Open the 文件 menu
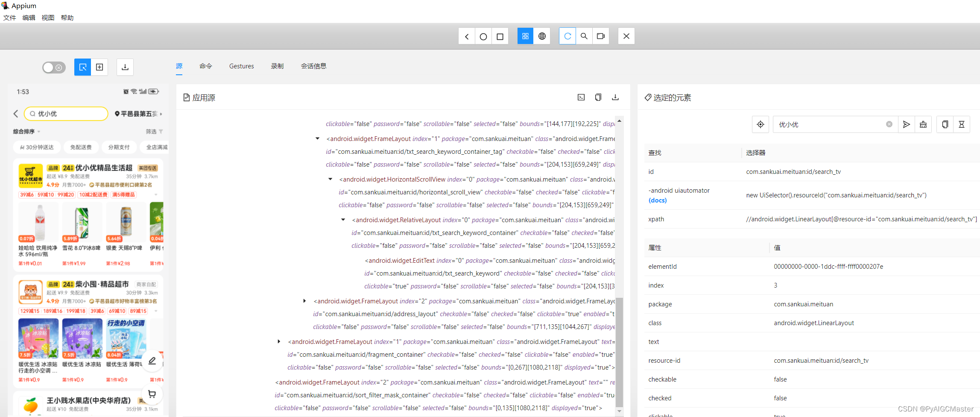980x417 pixels. click(10, 18)
